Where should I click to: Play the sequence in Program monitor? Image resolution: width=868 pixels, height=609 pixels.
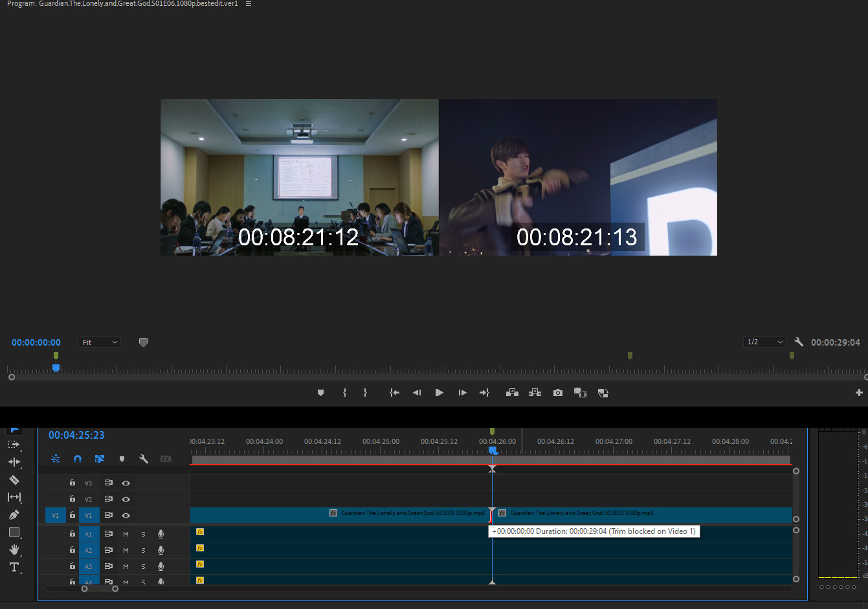point(439,393)
